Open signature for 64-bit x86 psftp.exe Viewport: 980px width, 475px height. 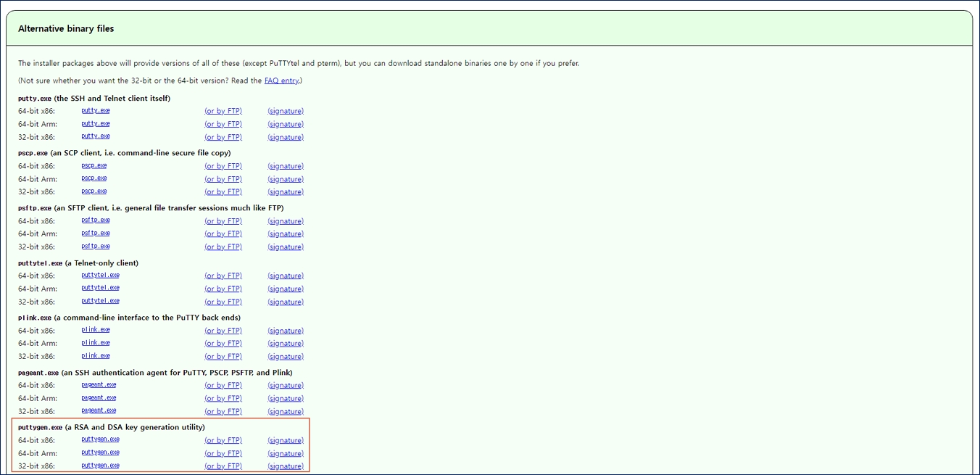point(286,221)
